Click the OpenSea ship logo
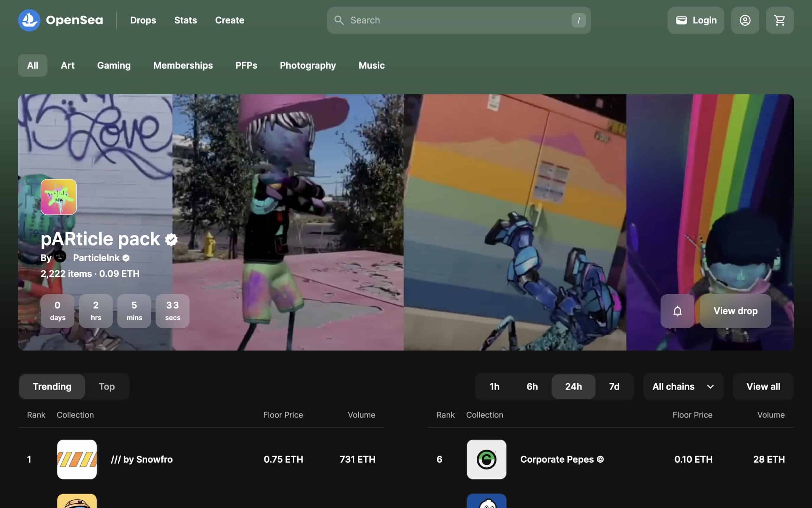 pos(29,20)
